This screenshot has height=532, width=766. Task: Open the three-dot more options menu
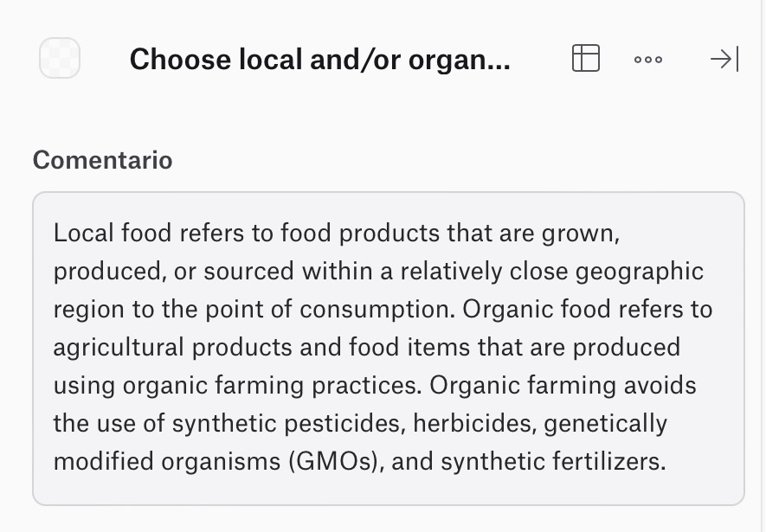647,60
